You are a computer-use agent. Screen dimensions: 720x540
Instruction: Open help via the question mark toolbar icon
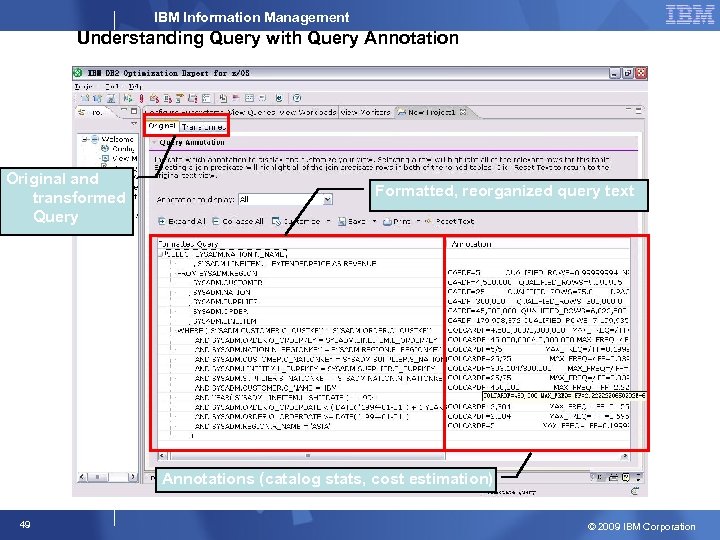[297, 98]
